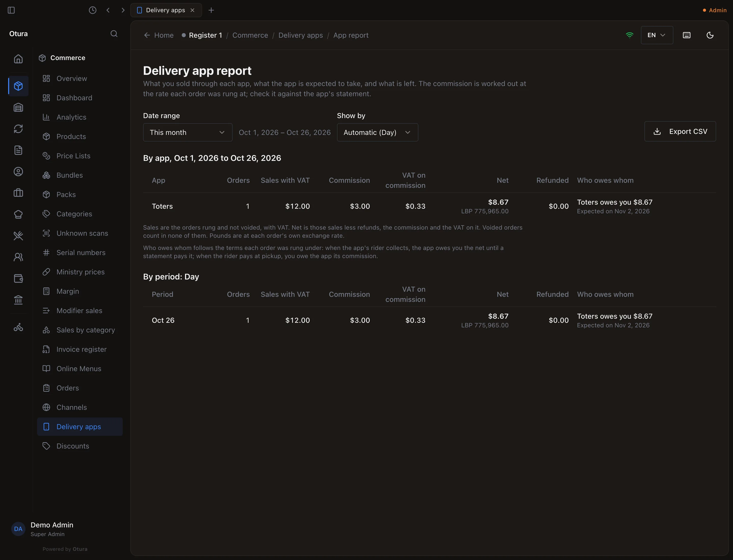Open the history clock icon

(x=93, y=10)
